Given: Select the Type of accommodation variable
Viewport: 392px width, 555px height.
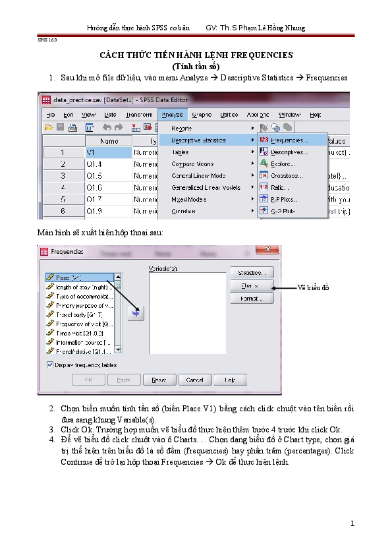Looking at the screenshot, I should tap(80, 296).
